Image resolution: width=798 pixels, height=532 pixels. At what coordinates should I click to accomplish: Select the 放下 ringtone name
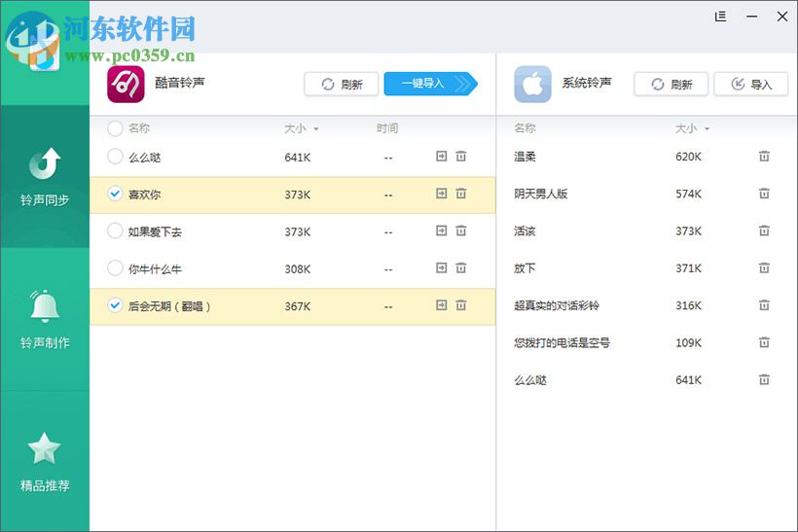pos(525,268)
